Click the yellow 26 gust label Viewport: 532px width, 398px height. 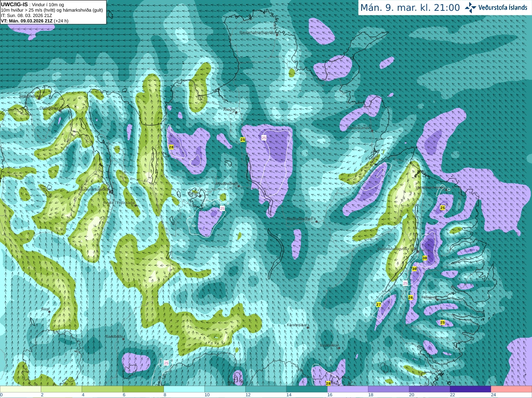[411, 297]
